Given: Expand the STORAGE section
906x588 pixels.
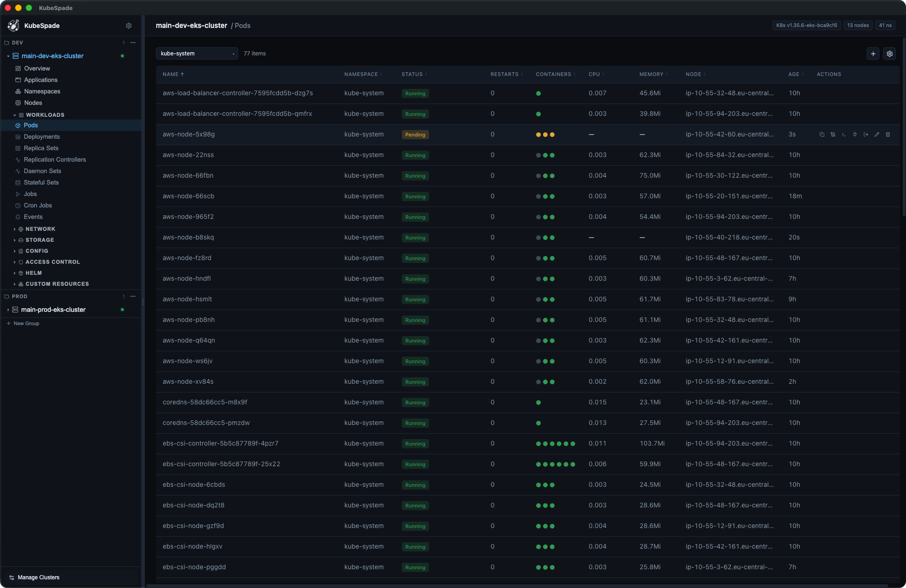Looking at the screenshot, I should [15, 240].
